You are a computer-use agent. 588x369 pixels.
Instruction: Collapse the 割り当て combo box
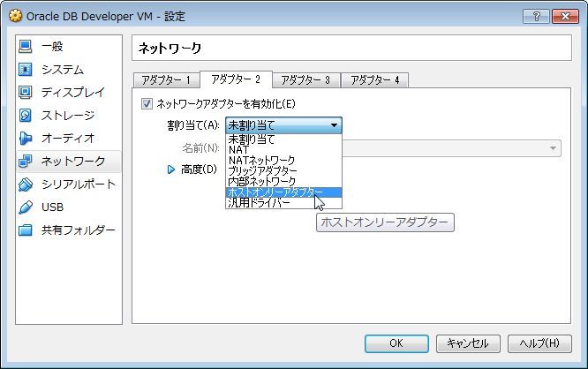(x=283, y=125)
